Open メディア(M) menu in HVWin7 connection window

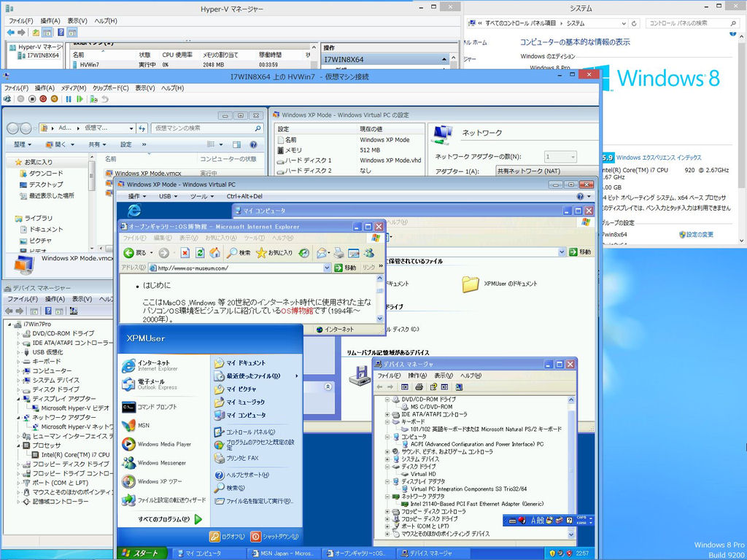click(74, 88)
